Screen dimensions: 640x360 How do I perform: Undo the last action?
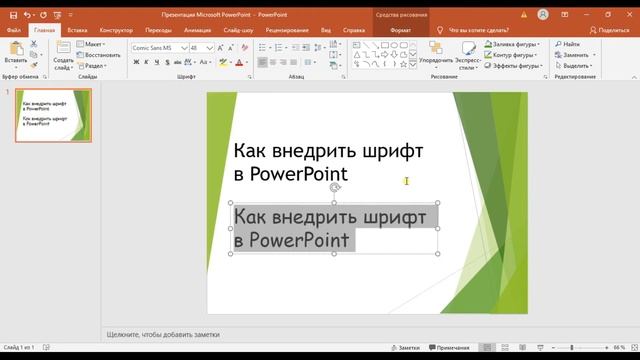click(x=27, y=15)
